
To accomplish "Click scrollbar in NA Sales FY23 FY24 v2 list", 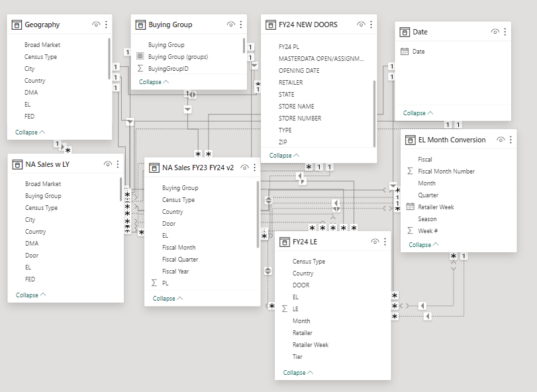I will (258, 215).
